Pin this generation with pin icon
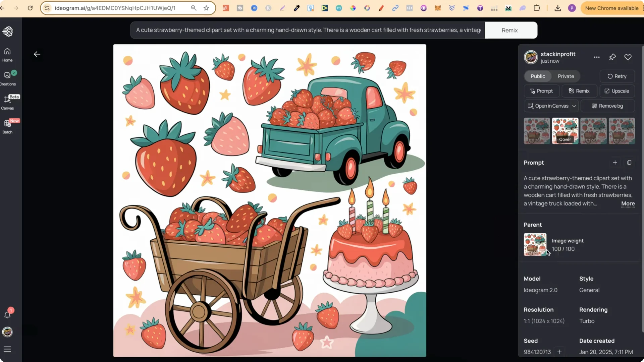The width and height of the screenshot is (644, 362). tap(612, 57)
